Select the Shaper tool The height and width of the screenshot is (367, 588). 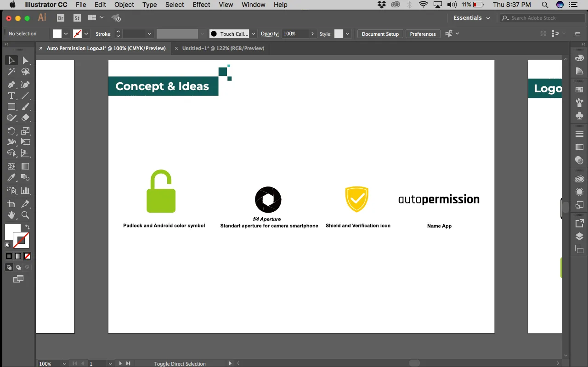11,118
